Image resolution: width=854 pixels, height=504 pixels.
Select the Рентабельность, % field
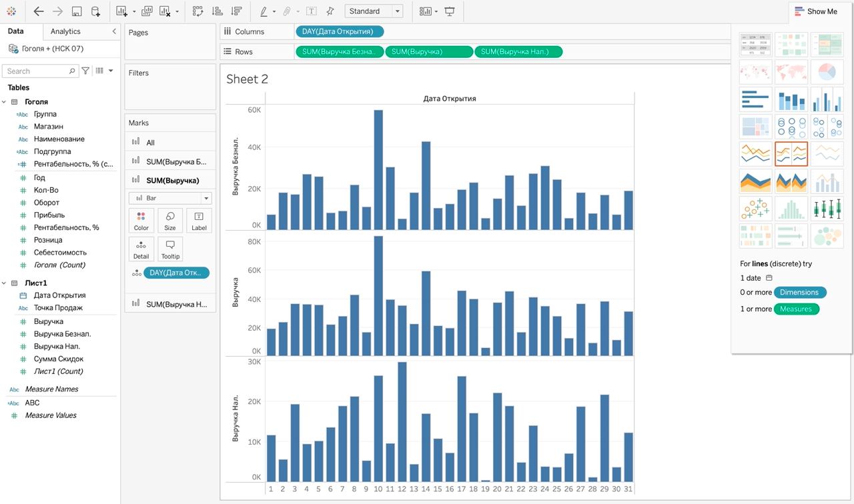coord(66,227)
